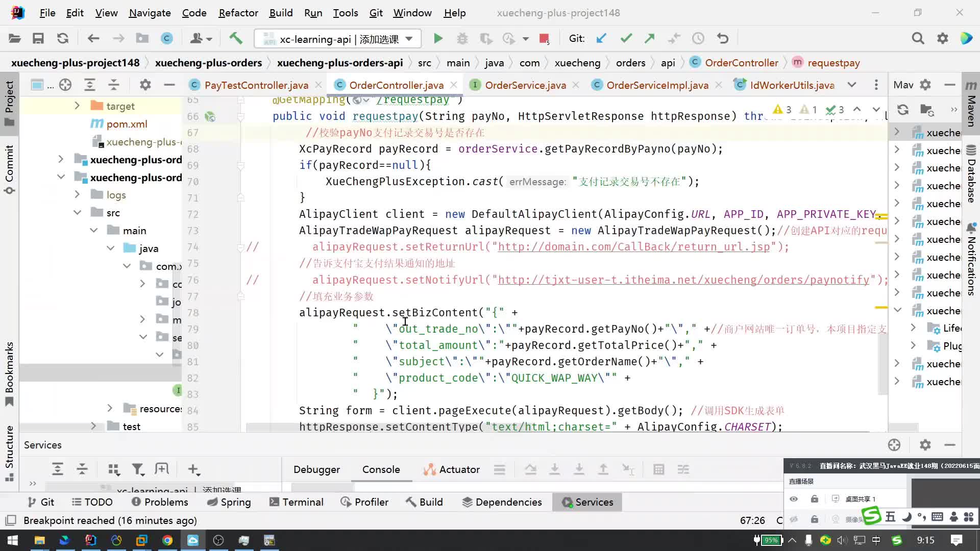Navigate back with left arrow
The image size is (980, 551).
pyautogui.click(x=93, y=38)
